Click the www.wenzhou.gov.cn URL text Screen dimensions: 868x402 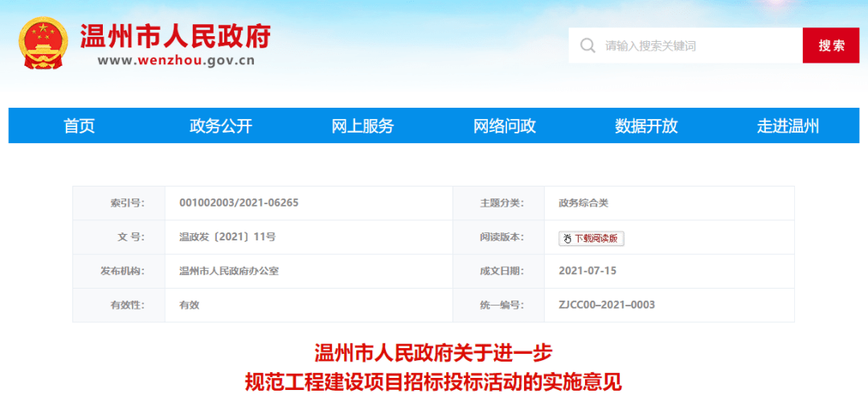[176, 60]
